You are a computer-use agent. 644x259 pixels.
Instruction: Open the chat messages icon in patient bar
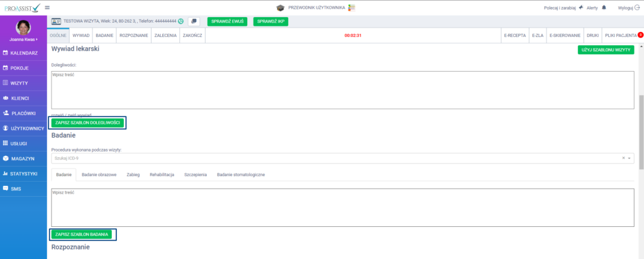click(x=194, y=21)
